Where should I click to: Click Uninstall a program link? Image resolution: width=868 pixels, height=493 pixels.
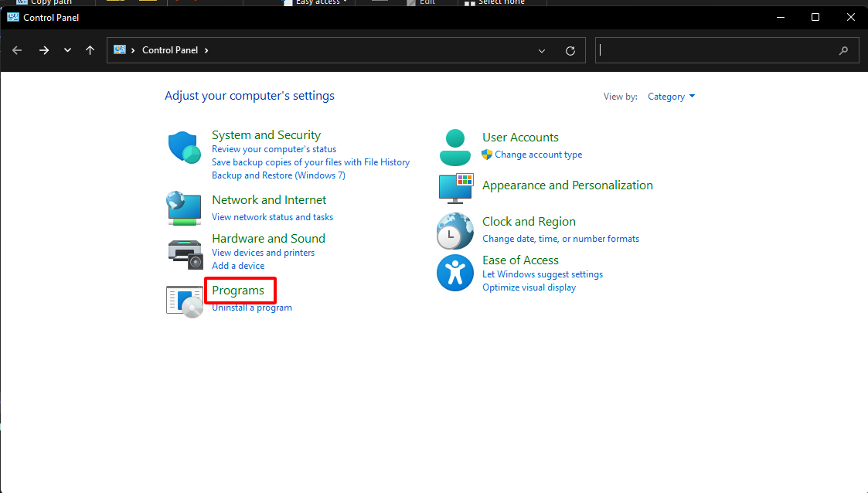click(x=252, y=308)
